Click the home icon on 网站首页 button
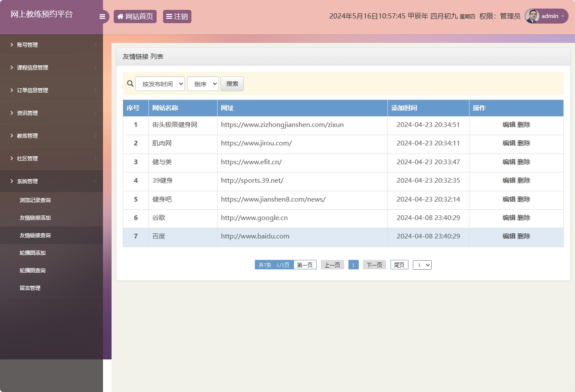 [120, 16]
